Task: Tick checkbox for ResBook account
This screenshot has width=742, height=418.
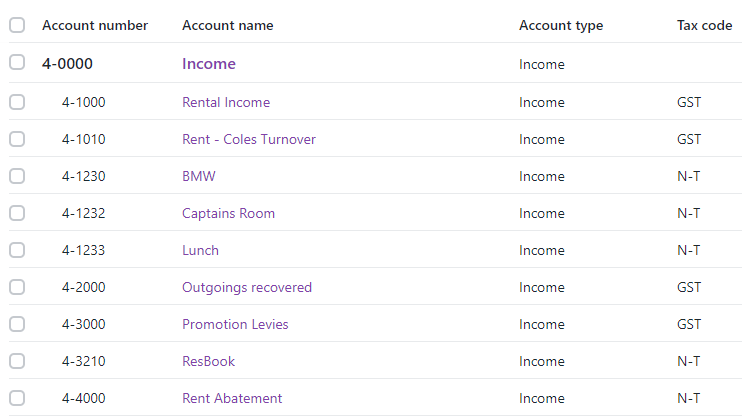Action: [17, 361]
